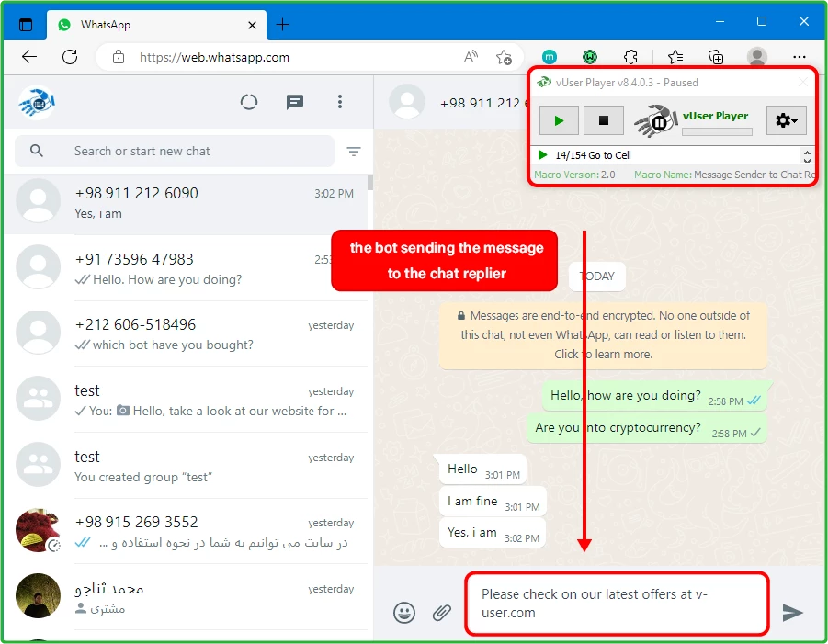Open the test group 'You created group'
Viewport: 828px width, 644px height.
(x=186, y=466)
